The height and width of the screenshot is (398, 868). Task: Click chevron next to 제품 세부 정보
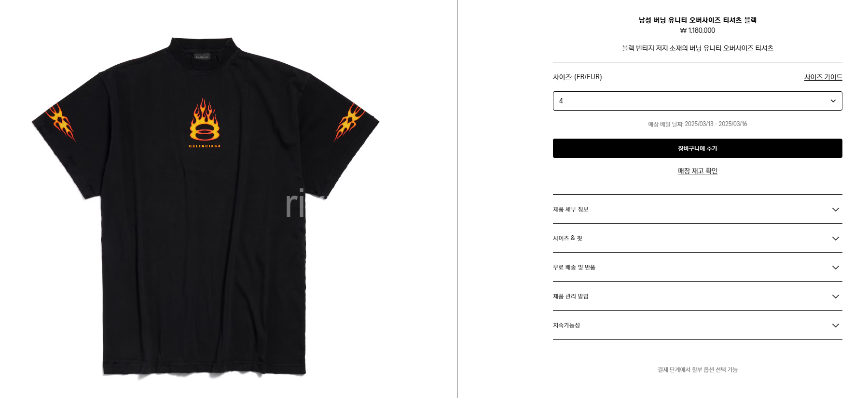[836, 210]
